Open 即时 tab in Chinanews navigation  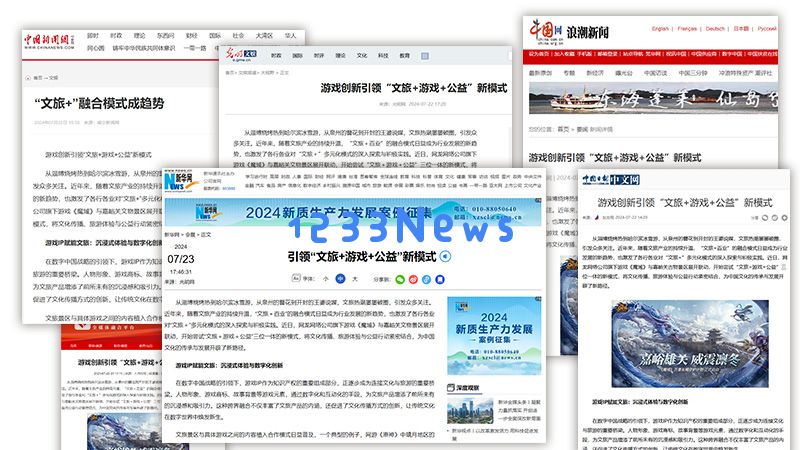(93, 36)
